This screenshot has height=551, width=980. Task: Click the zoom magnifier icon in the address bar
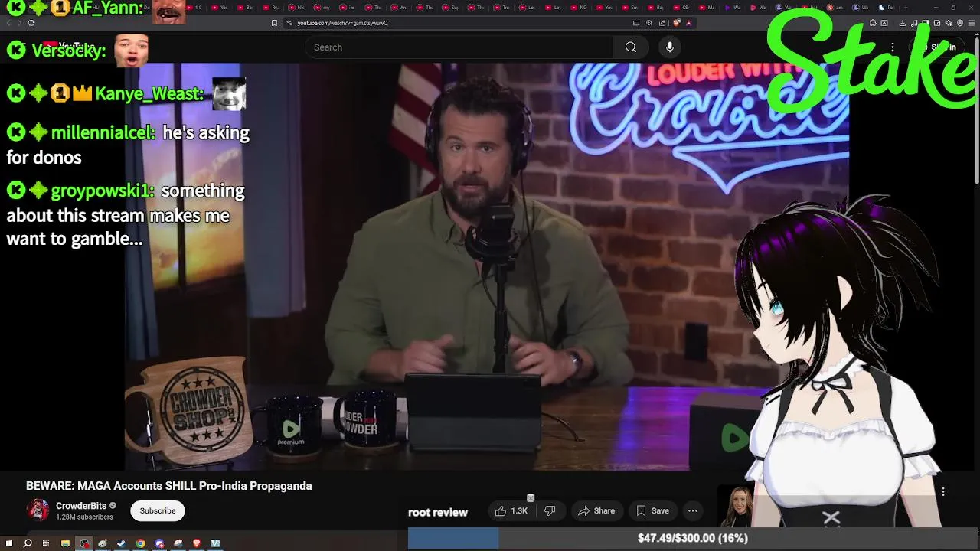pos(649,23)
